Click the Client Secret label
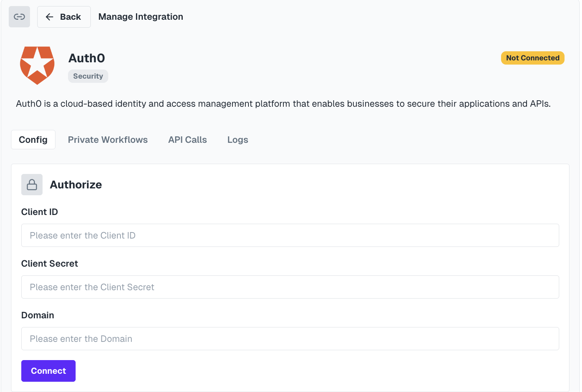Image resolution: width=582 pixels, height=392 pixels. [50, 264]
